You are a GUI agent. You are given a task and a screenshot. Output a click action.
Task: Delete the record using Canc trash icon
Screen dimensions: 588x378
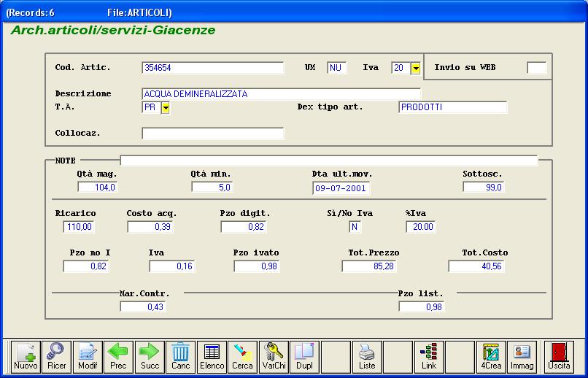(x=181, y=357)
